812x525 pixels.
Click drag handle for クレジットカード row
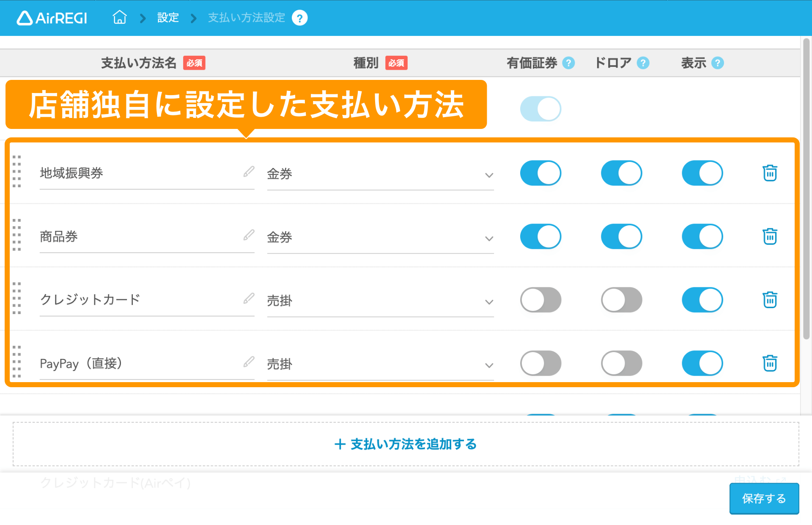click(x=17, y=298)
